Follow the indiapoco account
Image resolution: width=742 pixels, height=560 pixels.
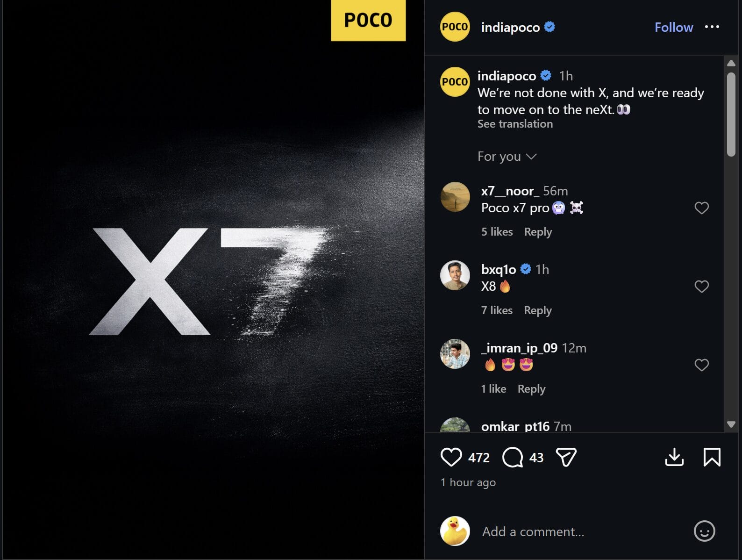click(x=673, y=27)
